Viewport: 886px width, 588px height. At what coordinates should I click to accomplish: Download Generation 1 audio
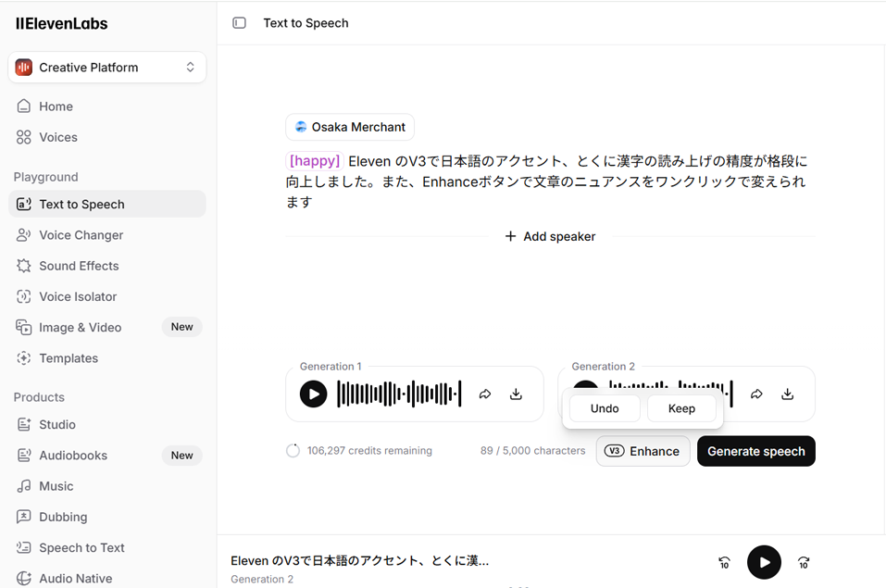(516, 394)
